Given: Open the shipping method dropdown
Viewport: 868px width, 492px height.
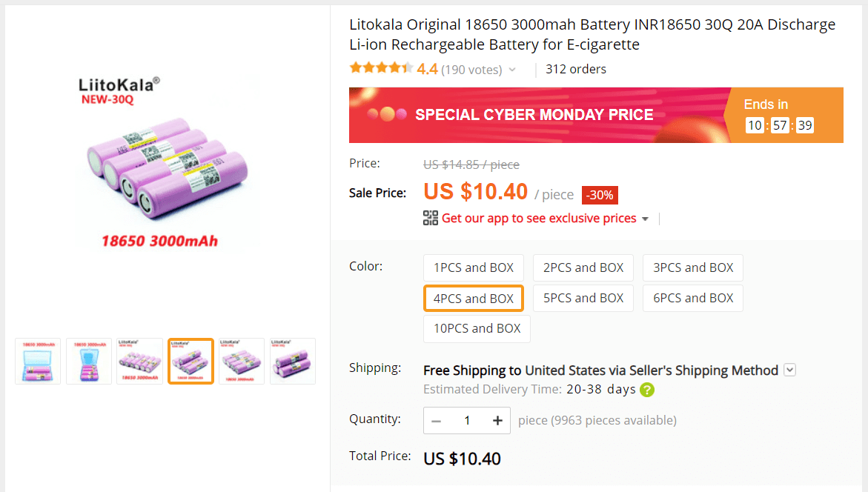Looking at the screenshot, I should [789, 370].
